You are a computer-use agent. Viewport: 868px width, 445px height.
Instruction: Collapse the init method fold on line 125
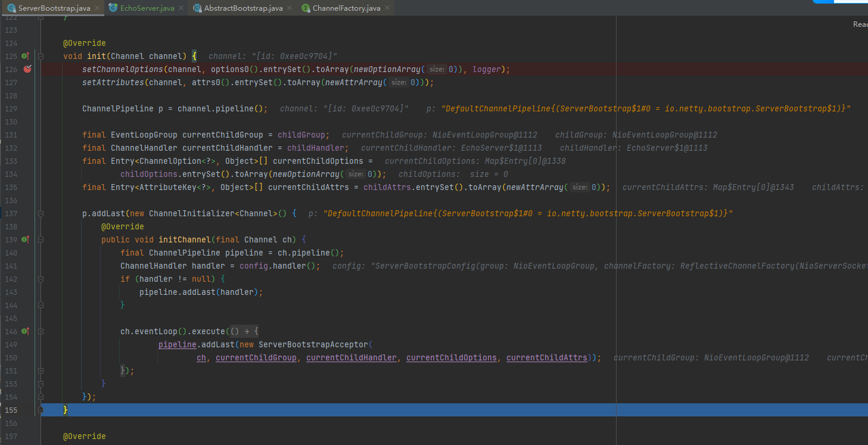(x=41, y=56)
